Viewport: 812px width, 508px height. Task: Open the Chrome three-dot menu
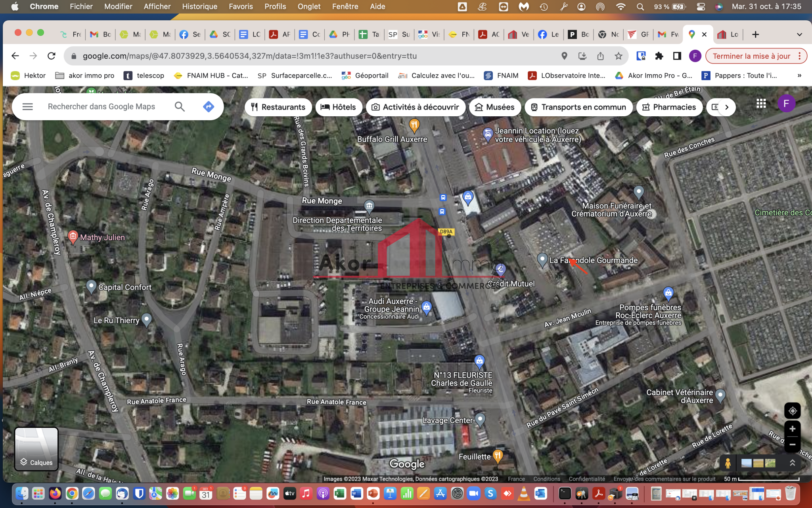[800, 56]
